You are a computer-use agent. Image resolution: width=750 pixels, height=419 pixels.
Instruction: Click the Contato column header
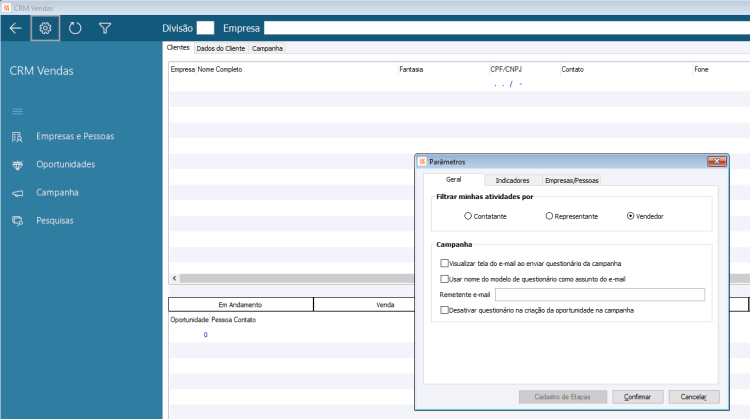point(573,69)
